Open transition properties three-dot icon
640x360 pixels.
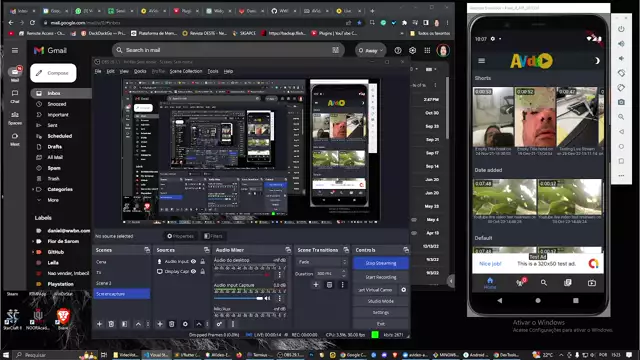pyautogui.click(x=342, y=284)
